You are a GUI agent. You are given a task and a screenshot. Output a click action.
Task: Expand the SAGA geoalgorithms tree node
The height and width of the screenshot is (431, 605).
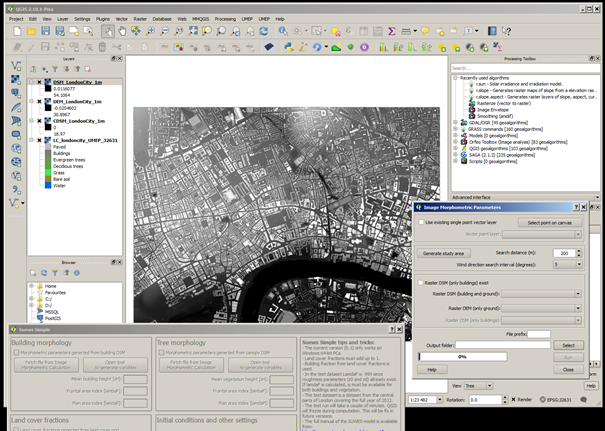(x=456, y=155)
